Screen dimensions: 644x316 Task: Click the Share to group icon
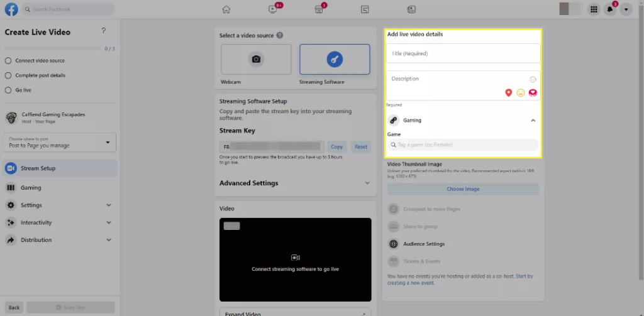(394, 226)
